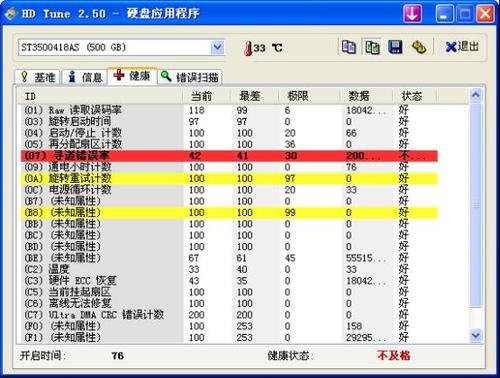Screen dimensions: 500x378
Task: Click the 状态 column header
Action: point(415,96)
